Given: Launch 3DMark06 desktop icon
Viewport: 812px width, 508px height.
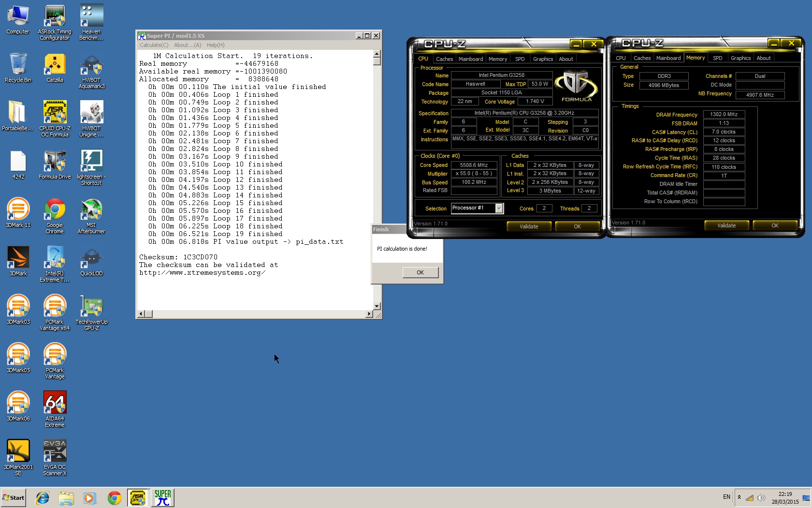Looking at the screenshot, I should [x=18, y=406].
